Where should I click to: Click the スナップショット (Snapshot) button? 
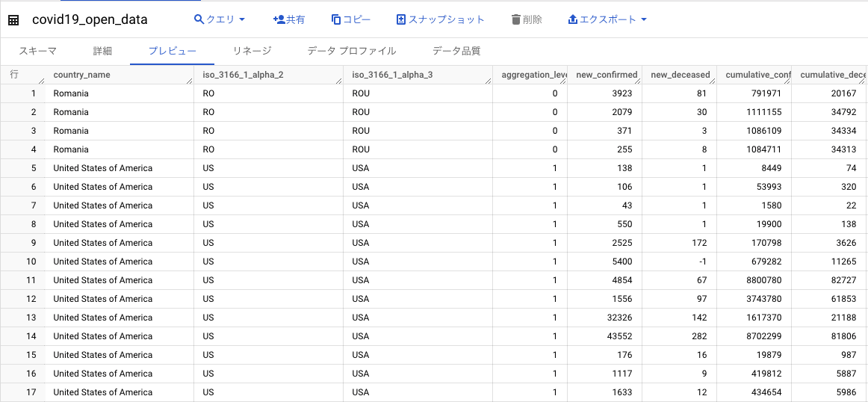[441, 19]
